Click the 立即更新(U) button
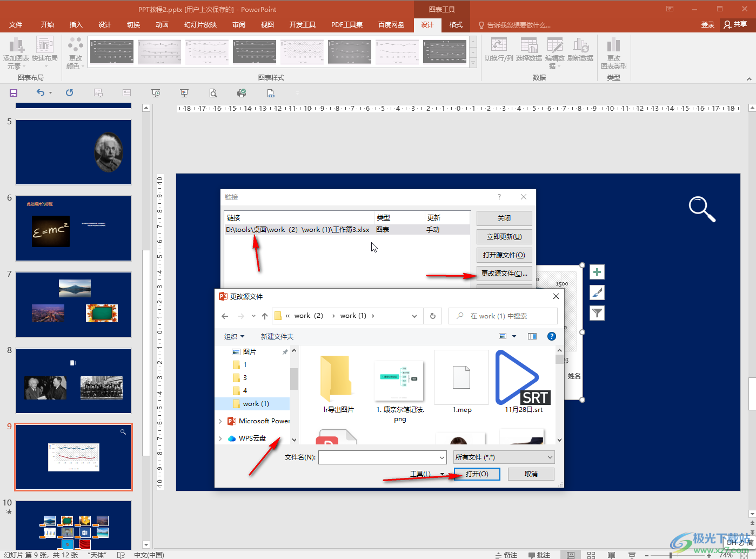 point(504,237)
